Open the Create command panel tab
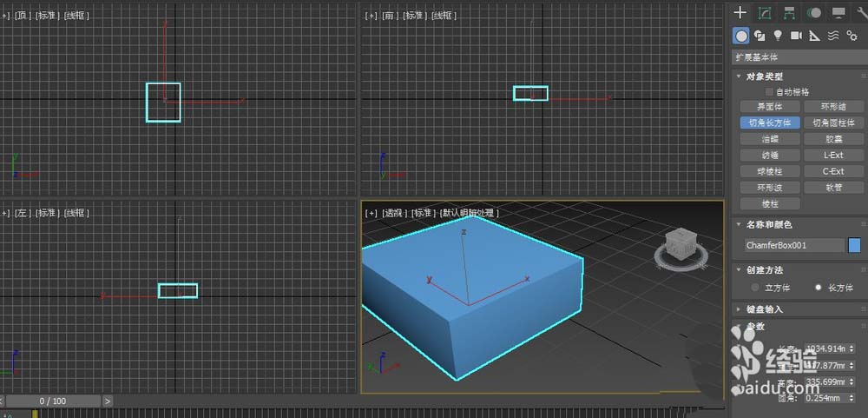 point(740,12)
